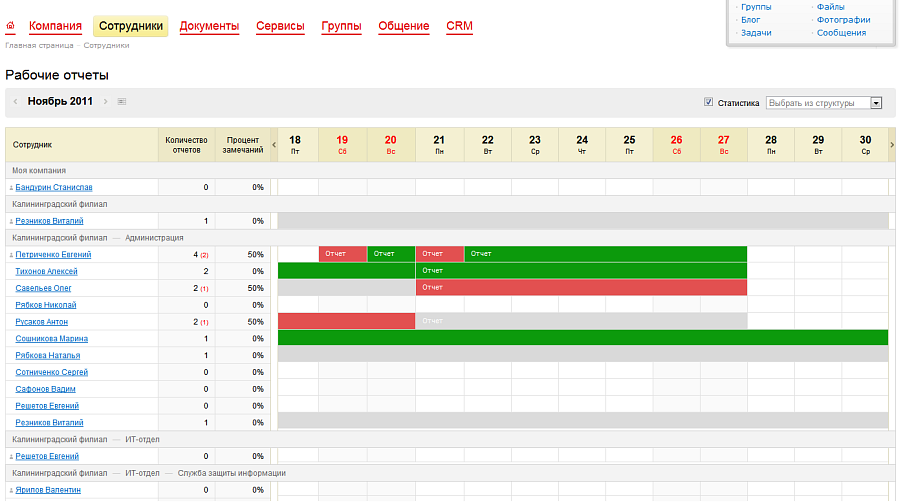This screenshot has width=900, height=502.
Task: Open the Файлы link in the top panel
Action: 831,7
